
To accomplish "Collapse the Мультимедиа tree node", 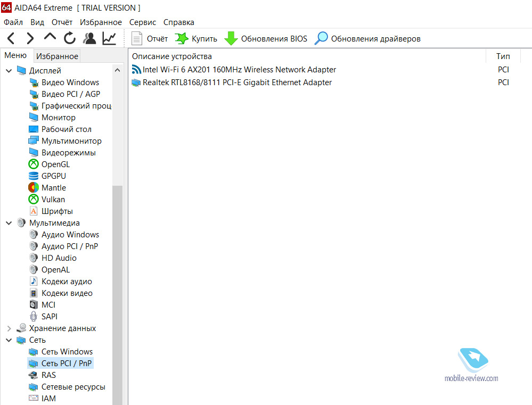I will 9,223.
